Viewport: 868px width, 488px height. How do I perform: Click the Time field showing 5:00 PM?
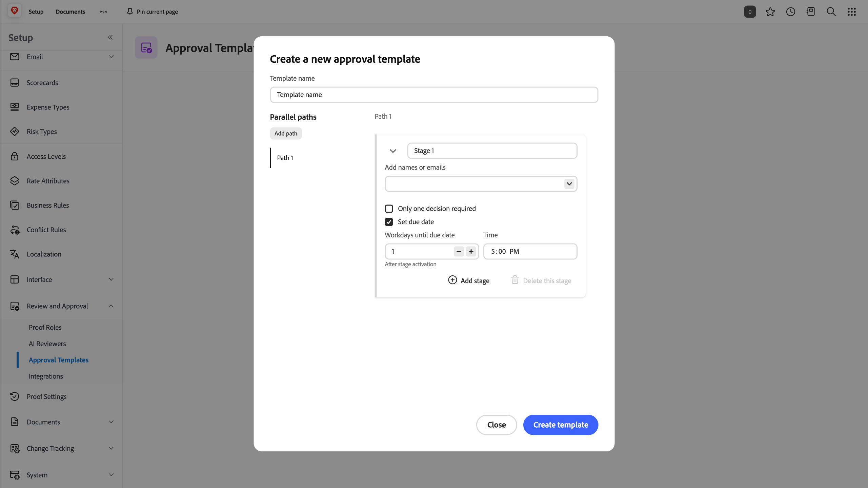(530, 251)
